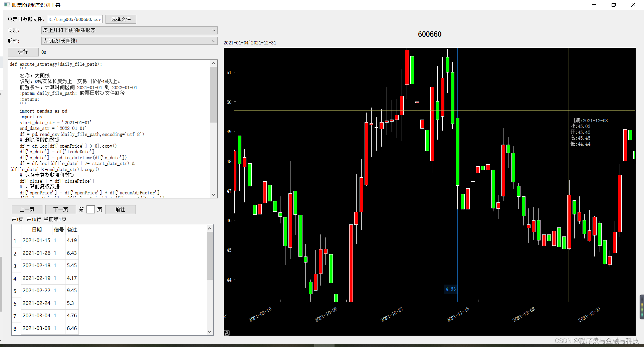The image size is (644, 347).
Task: Click the page number input box
Action: (x=90, y=209)
